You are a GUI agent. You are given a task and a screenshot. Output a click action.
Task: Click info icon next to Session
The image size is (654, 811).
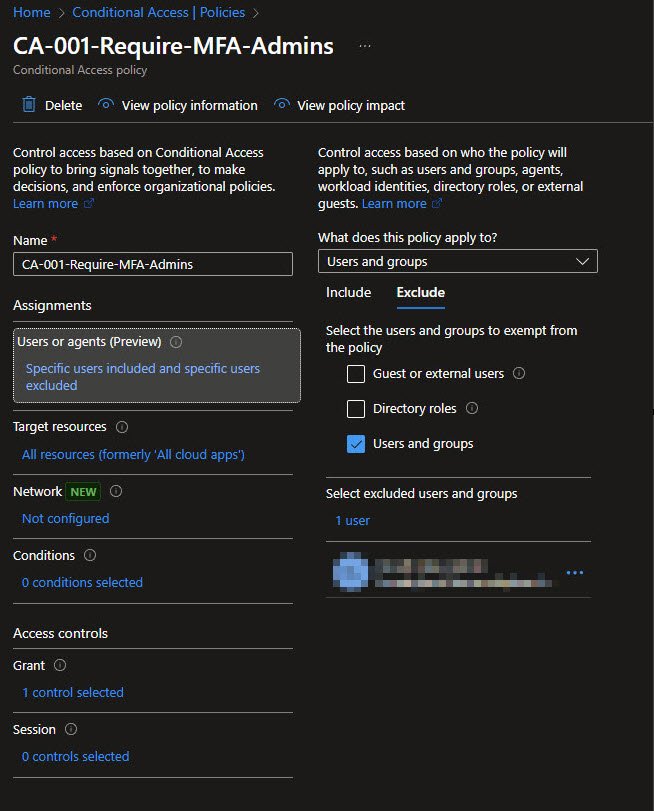(71, 730)
